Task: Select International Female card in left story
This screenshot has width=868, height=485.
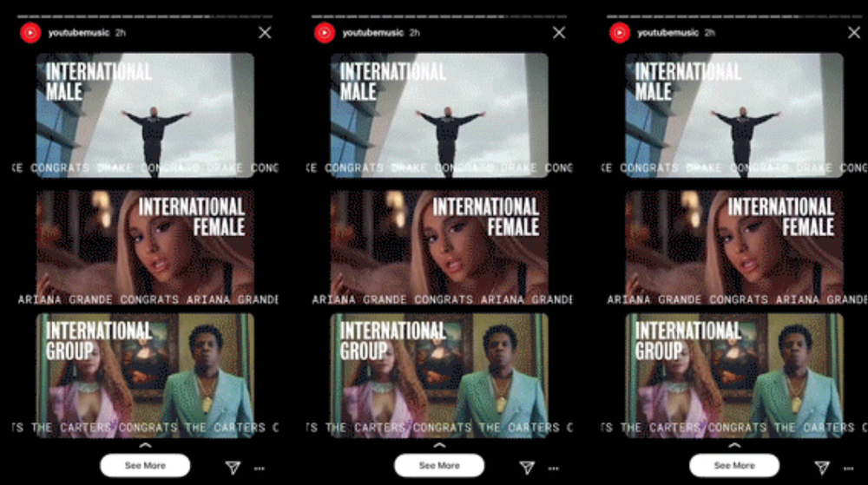Action: tap(145, 246)
